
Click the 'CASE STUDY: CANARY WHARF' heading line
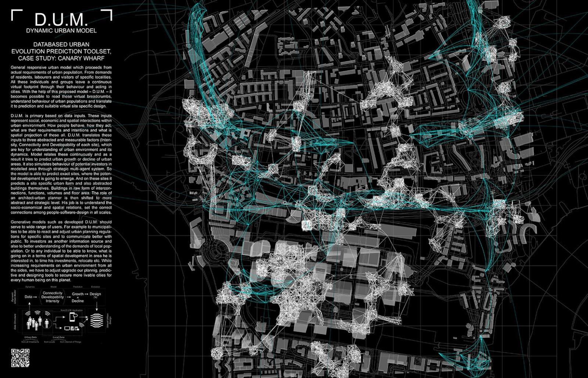coord(61,58)
